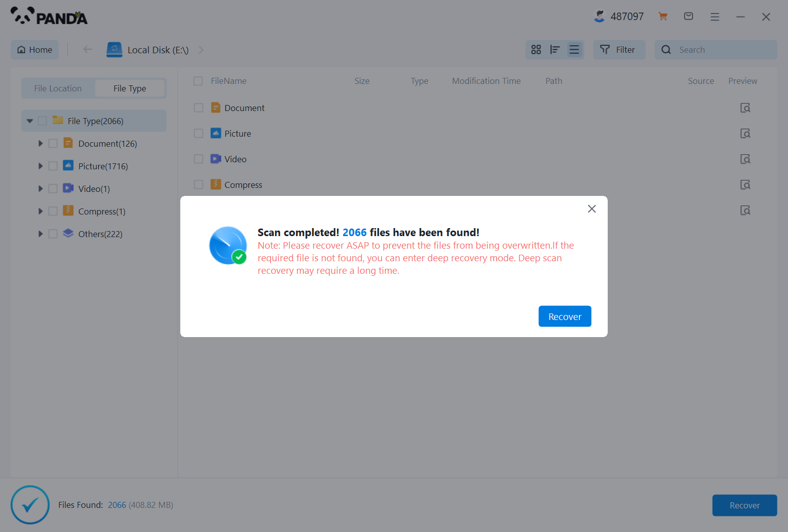Check the select-all FileName checkbox
The width and height of the screenshot is (788, 532).
[x=198, y=81]
